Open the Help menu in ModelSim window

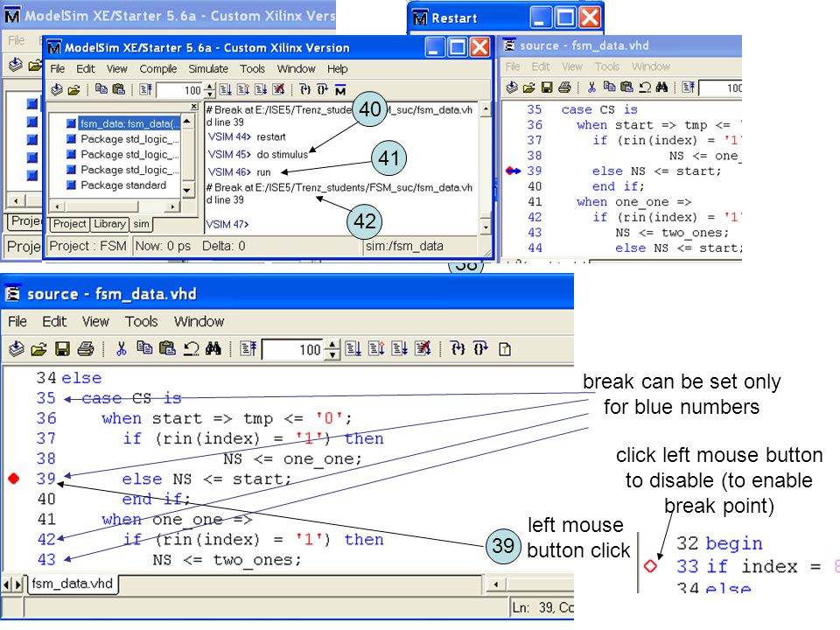338,69
